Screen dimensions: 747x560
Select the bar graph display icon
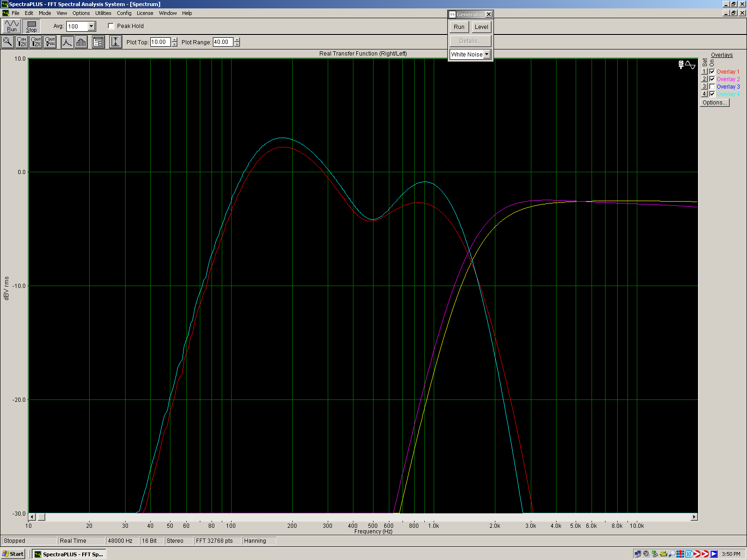(x=81, y=42)
